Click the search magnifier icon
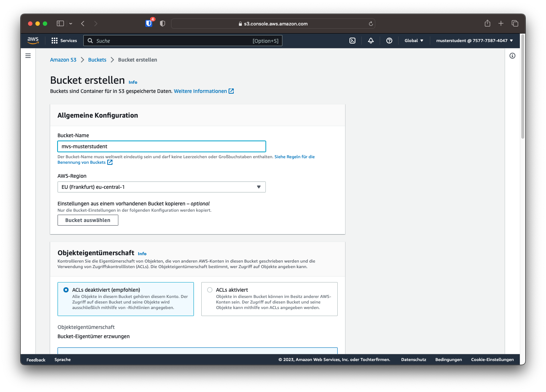Image resolution: width=546 pixels, height=392 pixels. click(x=90, y=41)
